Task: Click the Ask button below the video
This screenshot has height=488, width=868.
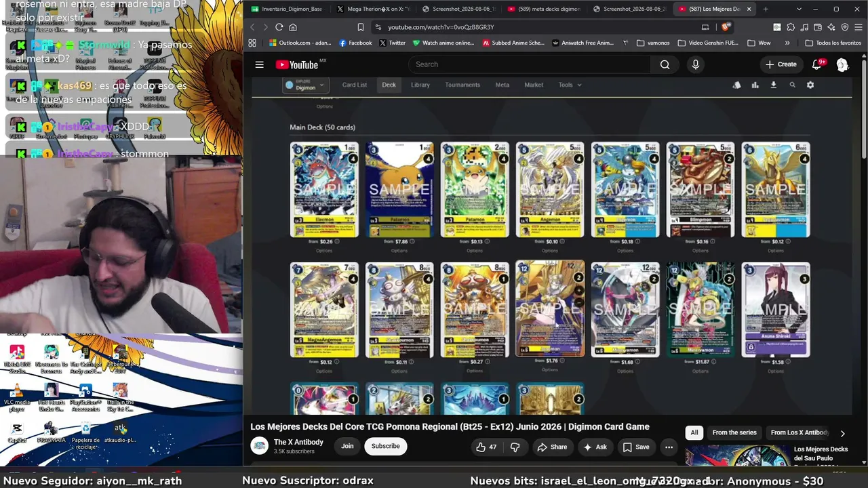Action: (595, 447)
